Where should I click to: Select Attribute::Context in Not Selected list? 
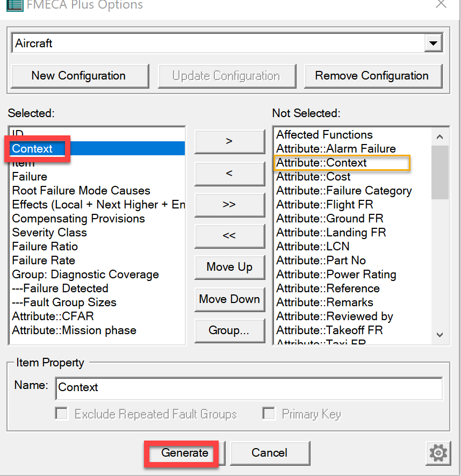(321, 163)
